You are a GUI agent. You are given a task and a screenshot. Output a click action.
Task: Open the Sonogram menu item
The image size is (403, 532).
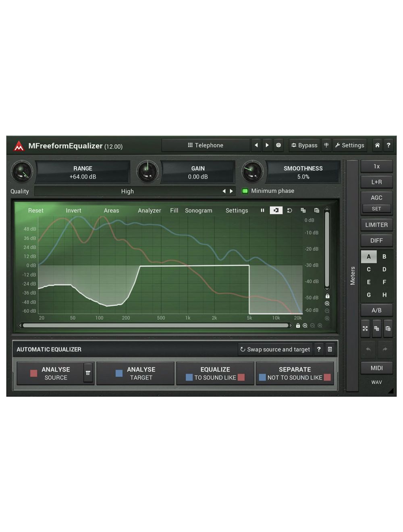(x=198, y=210)
